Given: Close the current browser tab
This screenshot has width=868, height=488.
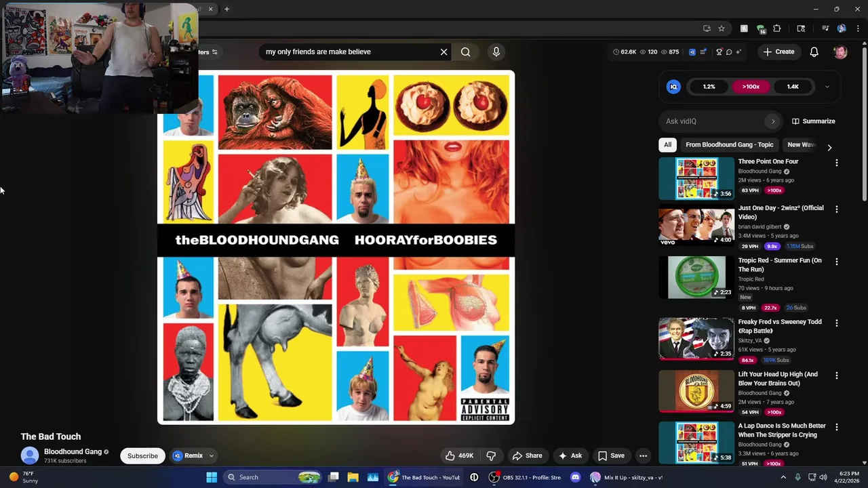Looking at the screenshot, I should coord(210,9).
